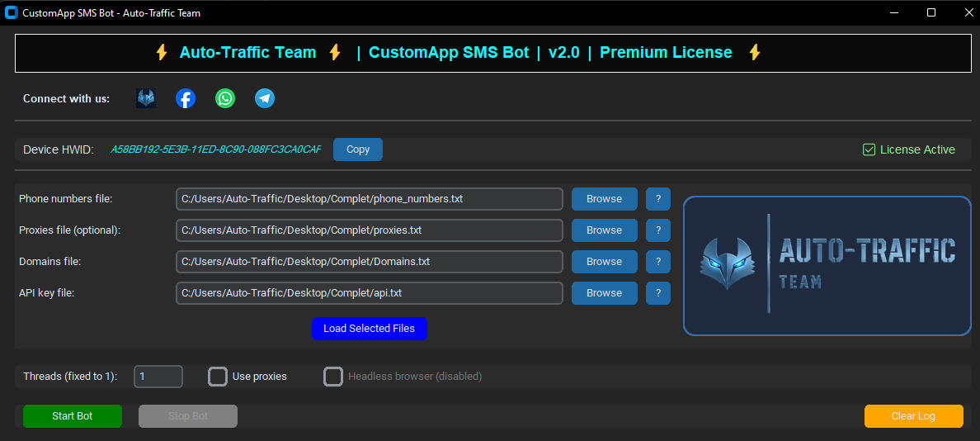
Task: Click help button for API key file
Action: 658,292
